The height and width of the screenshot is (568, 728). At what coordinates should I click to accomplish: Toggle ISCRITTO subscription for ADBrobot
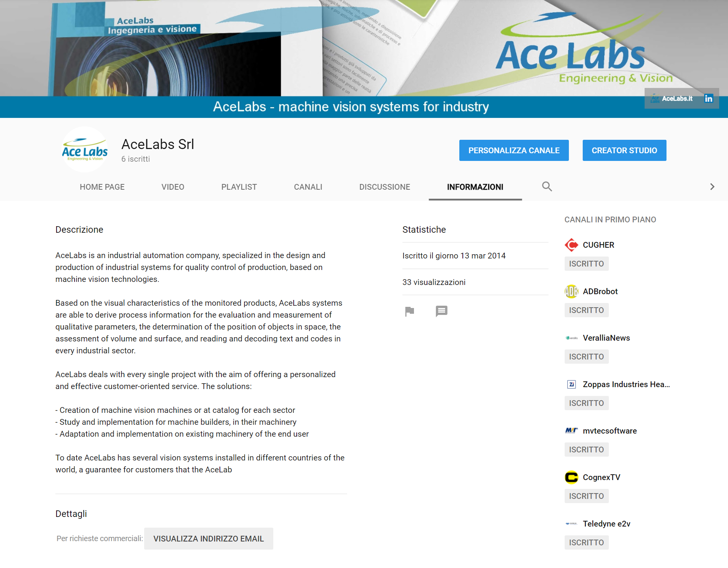point(587,310)
